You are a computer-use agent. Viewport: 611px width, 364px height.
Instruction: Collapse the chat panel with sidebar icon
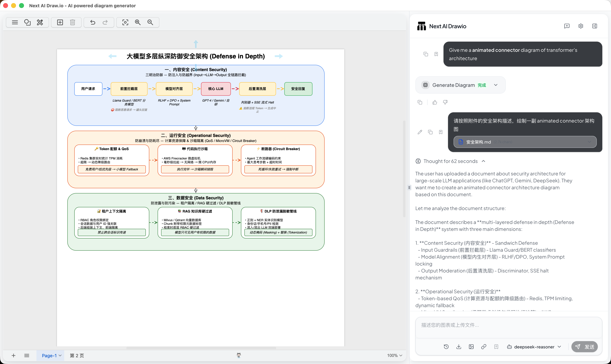point(595,26)
